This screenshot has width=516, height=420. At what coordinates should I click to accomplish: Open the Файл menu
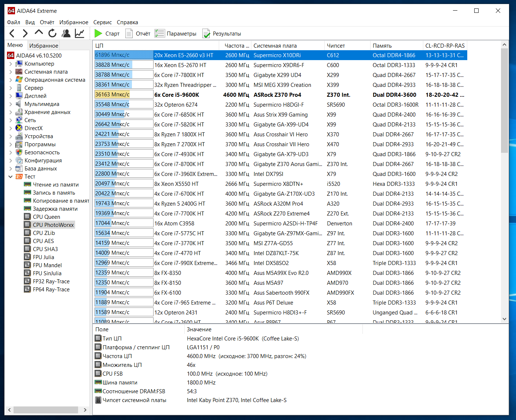click(x=14, y=22)
